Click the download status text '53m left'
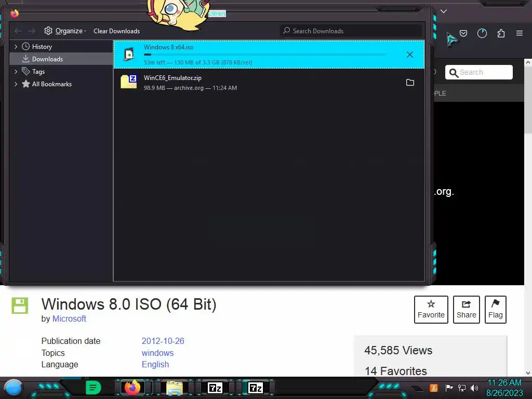This screenshot has height=399, width=532. pyautogui.click(x=154, y=62)
